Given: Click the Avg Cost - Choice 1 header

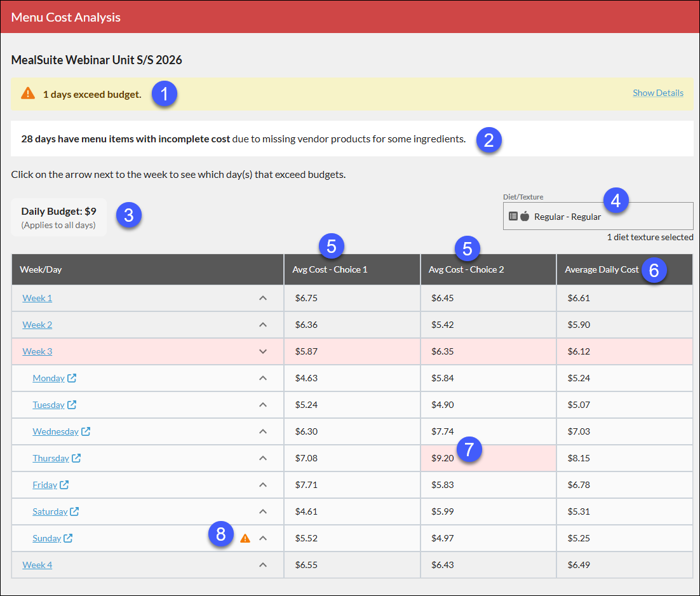Looking at the screenshot, I should (330, 269).
